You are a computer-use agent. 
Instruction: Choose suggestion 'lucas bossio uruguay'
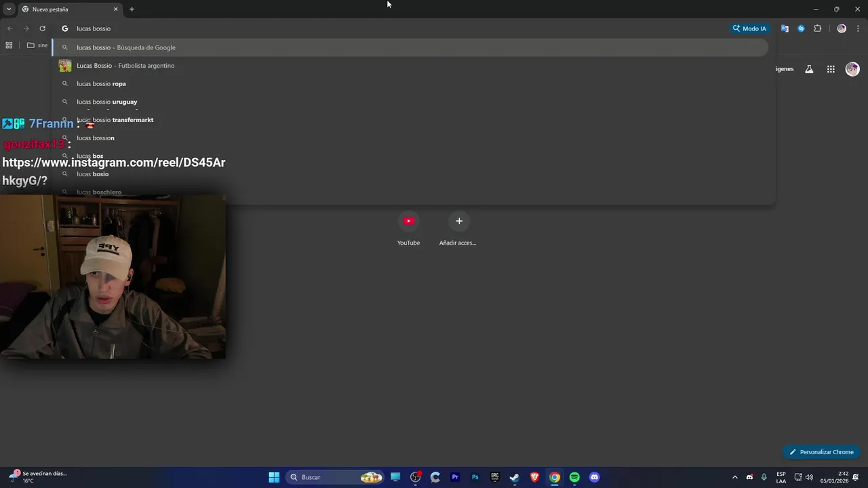410,102
